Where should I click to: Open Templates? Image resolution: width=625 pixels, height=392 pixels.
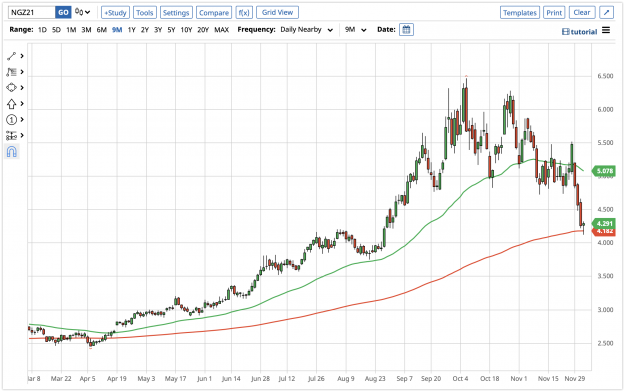click(x=520, y=12)
